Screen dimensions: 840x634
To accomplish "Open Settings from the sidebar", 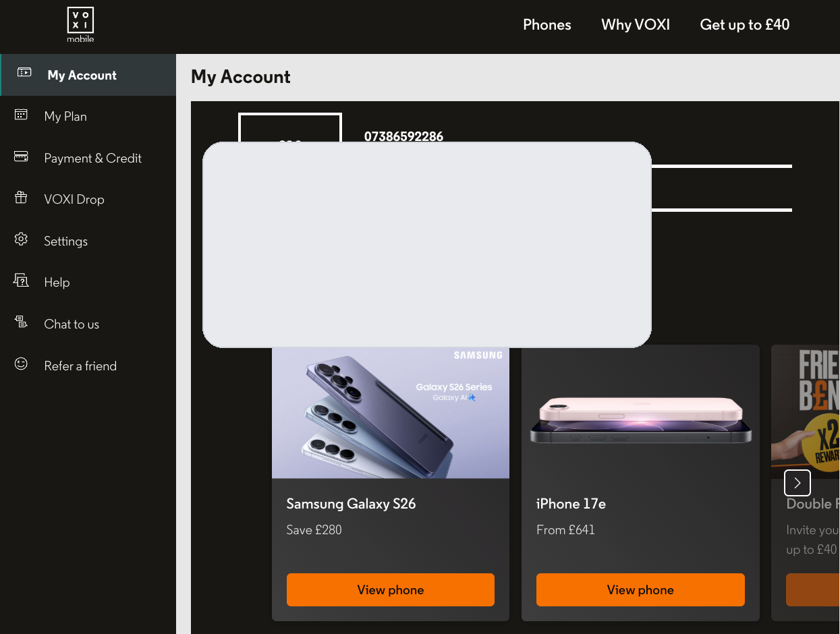I will [88, 241].
